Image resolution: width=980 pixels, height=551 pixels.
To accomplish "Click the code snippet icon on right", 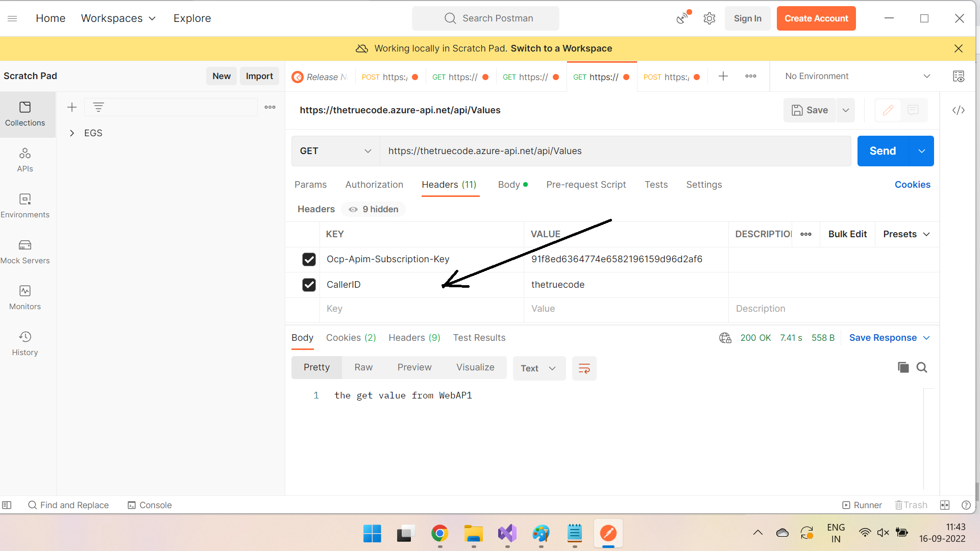I will pyautogui.click(x=958, y=110).
